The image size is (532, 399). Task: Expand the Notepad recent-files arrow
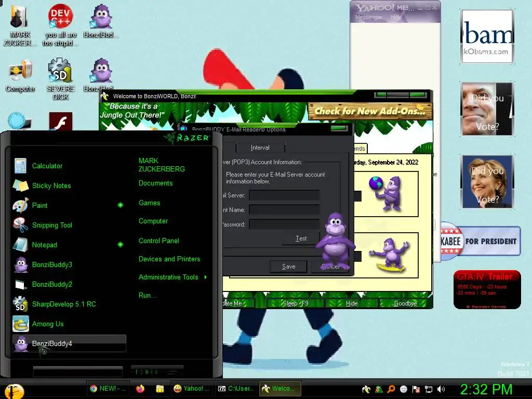tap(121, 245)
